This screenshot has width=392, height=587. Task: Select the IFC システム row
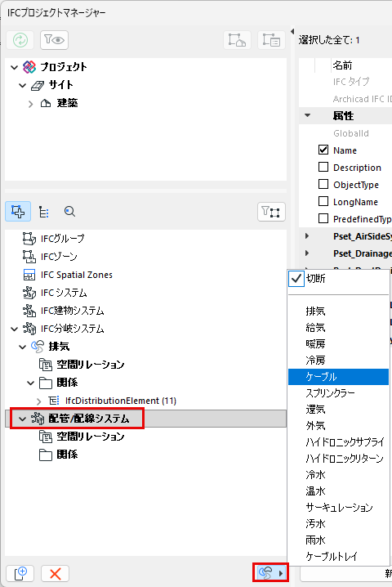click(x=146, y=293)
